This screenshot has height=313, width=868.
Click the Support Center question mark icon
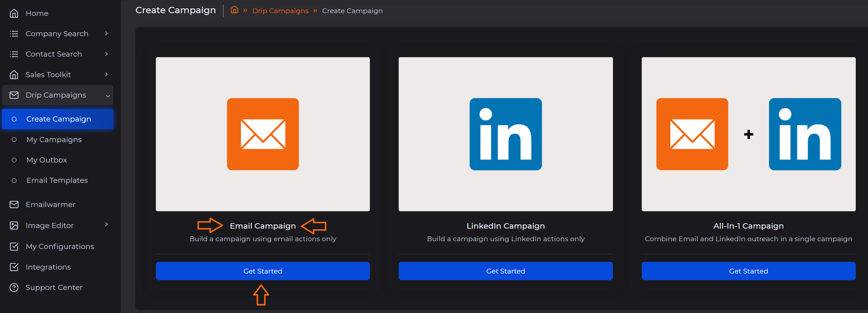click(x=14, y=287)
